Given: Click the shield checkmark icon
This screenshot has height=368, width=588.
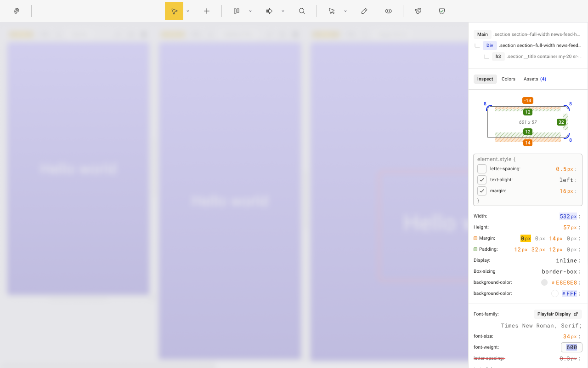Looking at the screenshot, I should tap(442, 11).
